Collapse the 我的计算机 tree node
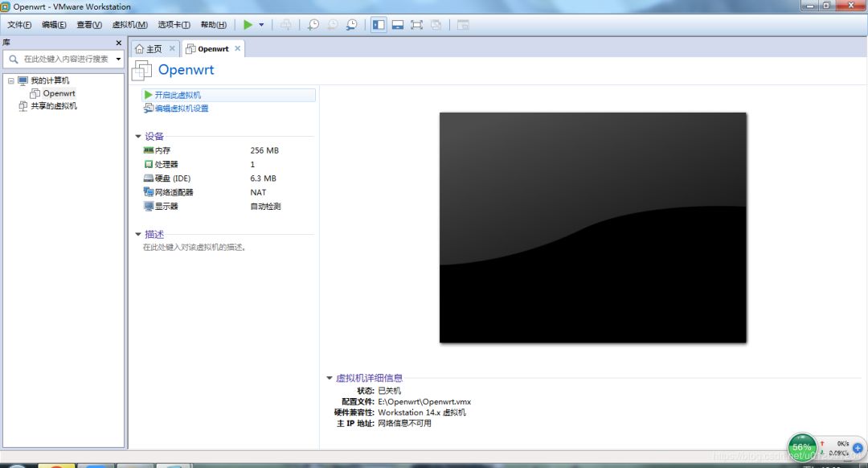The width and height of the screenshot is (868, 468). [x=10, y=81]
